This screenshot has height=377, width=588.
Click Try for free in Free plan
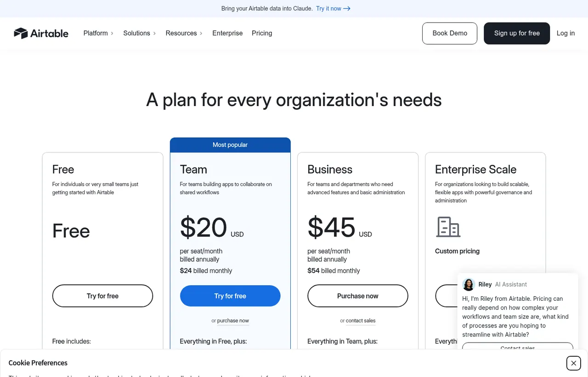[x=102, y=296]
